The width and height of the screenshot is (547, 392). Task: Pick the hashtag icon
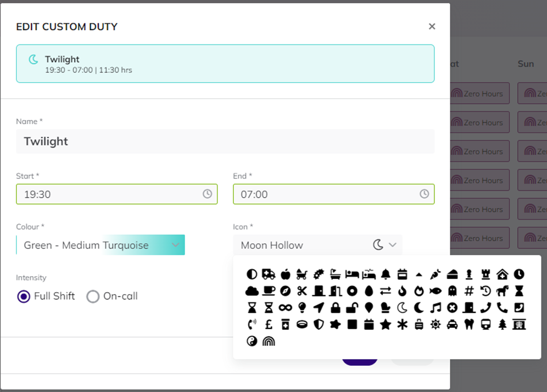click(x=469, y=291)
